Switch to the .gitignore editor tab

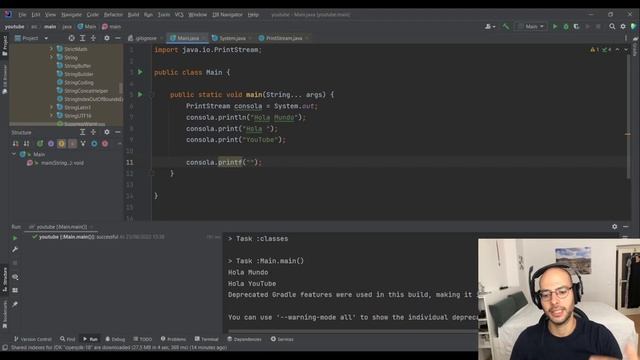tap(145, 38)
